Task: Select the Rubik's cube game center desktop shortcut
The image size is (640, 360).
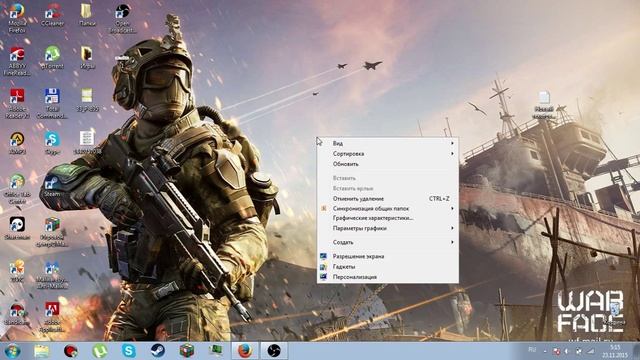Action: click(52, 232)
